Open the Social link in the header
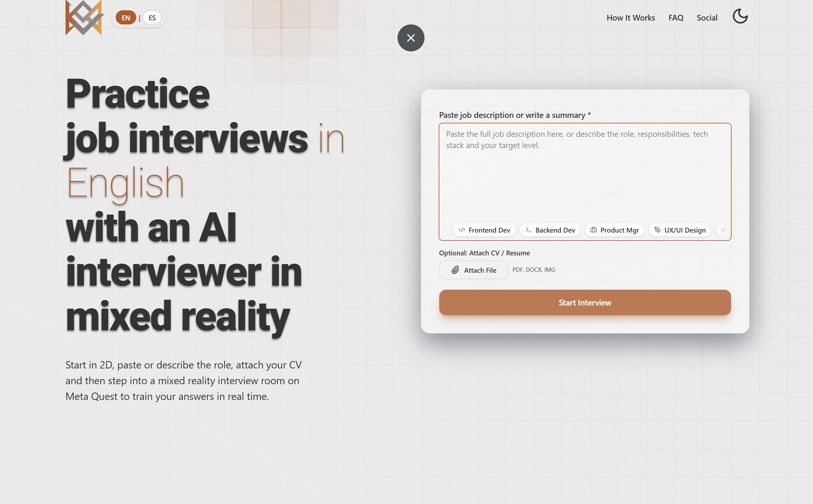The width and height of the screenshot is (813, 504). pyautogui.click(x=707, y=18)
